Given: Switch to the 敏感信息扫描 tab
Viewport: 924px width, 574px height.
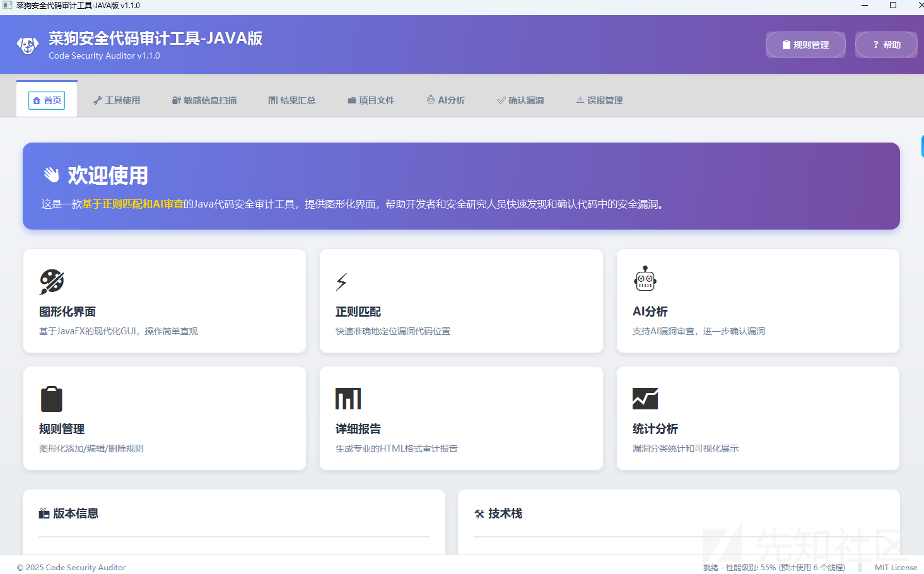Looking at the screenshot, I should coord(204,100).
